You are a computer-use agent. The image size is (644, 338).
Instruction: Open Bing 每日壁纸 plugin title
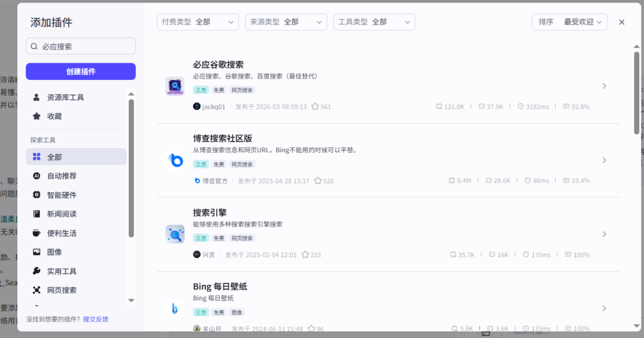(x=220, y=287)
